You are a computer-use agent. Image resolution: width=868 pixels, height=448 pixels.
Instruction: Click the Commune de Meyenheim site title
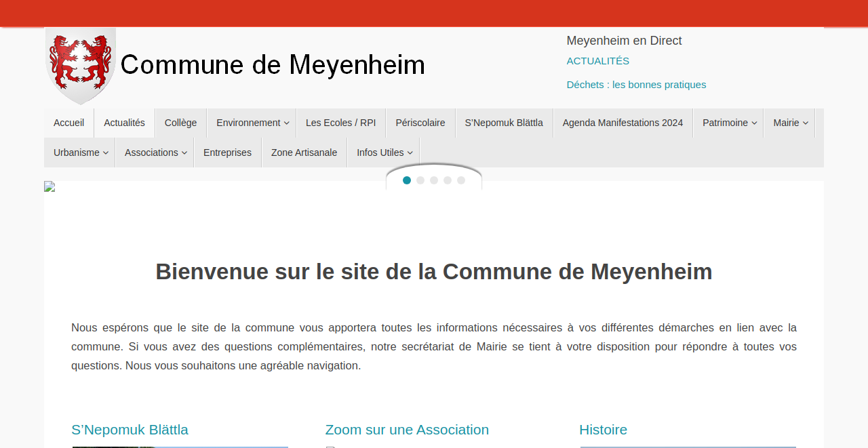pos(273,65)
